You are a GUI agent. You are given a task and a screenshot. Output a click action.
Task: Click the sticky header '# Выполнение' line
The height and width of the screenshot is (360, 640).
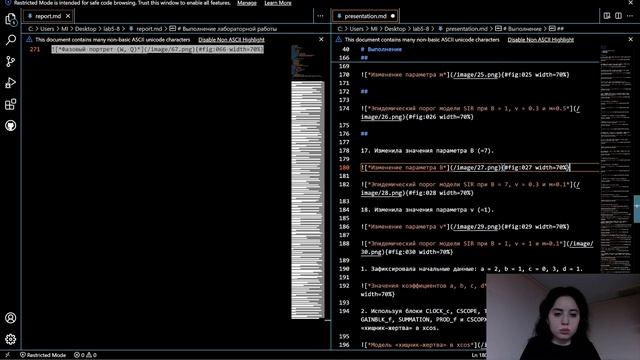(381, 49)
